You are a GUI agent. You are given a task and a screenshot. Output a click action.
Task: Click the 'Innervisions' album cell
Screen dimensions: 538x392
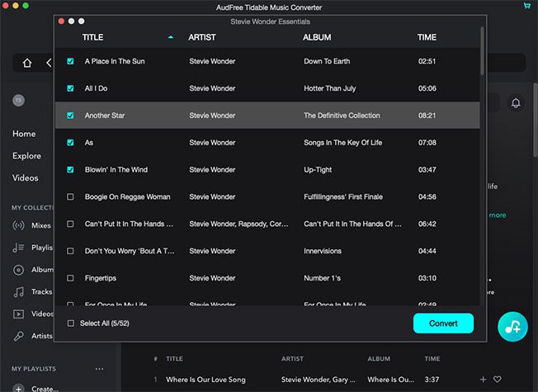coord(323,251)
